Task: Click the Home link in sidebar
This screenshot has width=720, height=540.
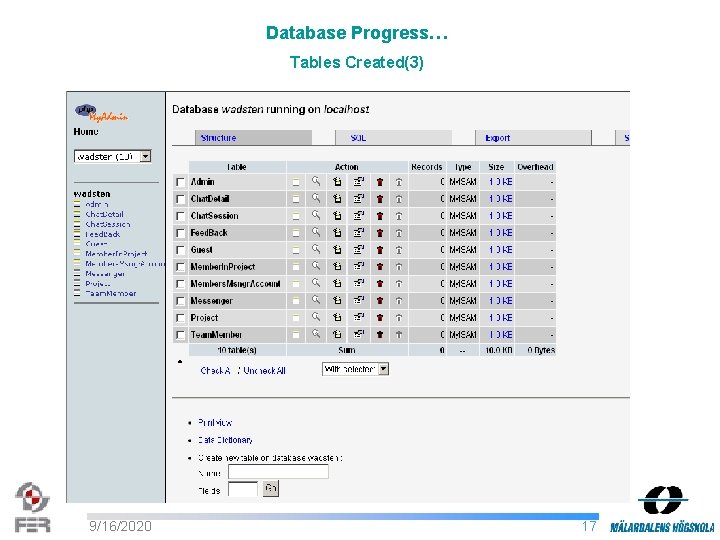Action: 86,132
